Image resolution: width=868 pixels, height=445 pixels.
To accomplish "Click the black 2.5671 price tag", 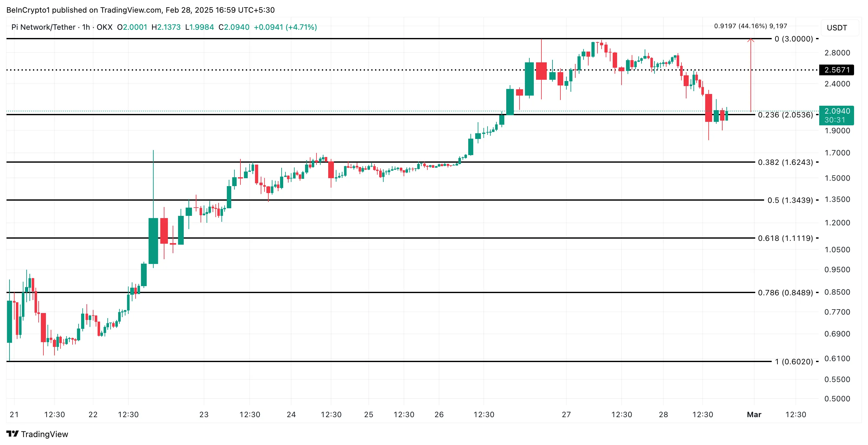I will [x=837, y=70].
